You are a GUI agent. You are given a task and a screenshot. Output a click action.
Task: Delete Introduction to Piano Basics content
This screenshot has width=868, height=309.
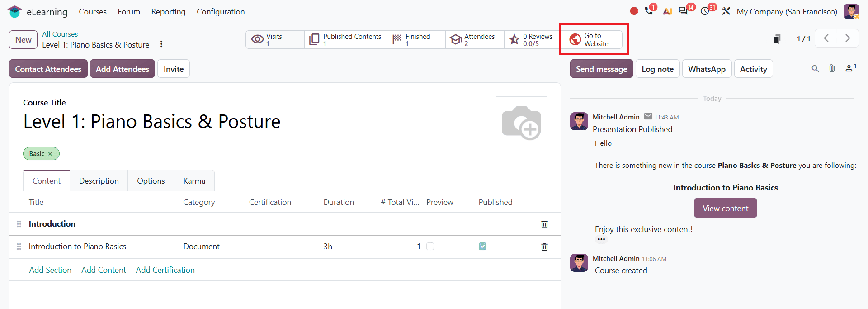[544, 247]
